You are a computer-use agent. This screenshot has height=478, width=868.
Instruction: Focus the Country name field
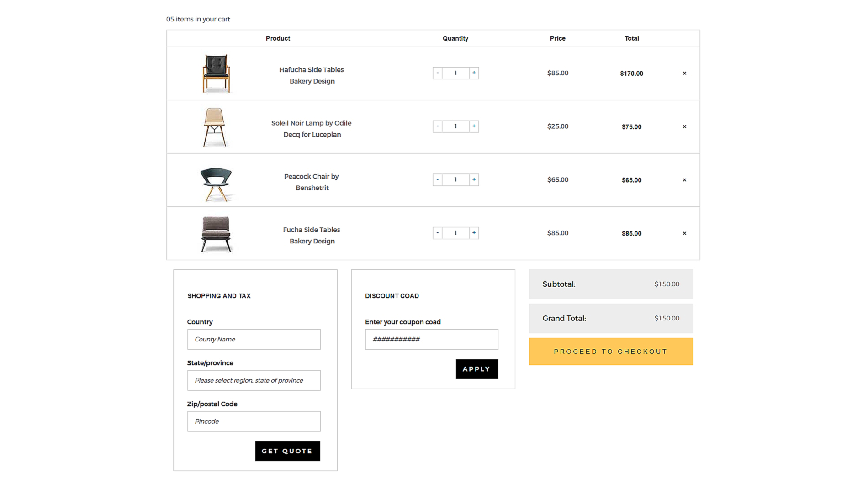[x=254, y=339]
